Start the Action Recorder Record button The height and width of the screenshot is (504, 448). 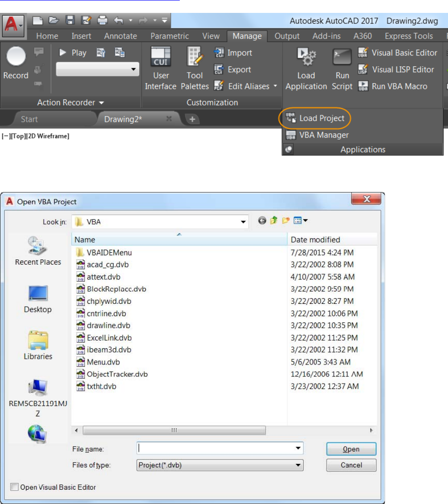16,63
